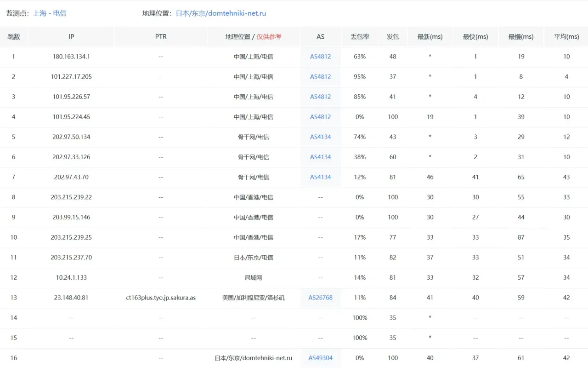Click the 监测点 label
Screen dimensions: 588x368
click(17, 13)
